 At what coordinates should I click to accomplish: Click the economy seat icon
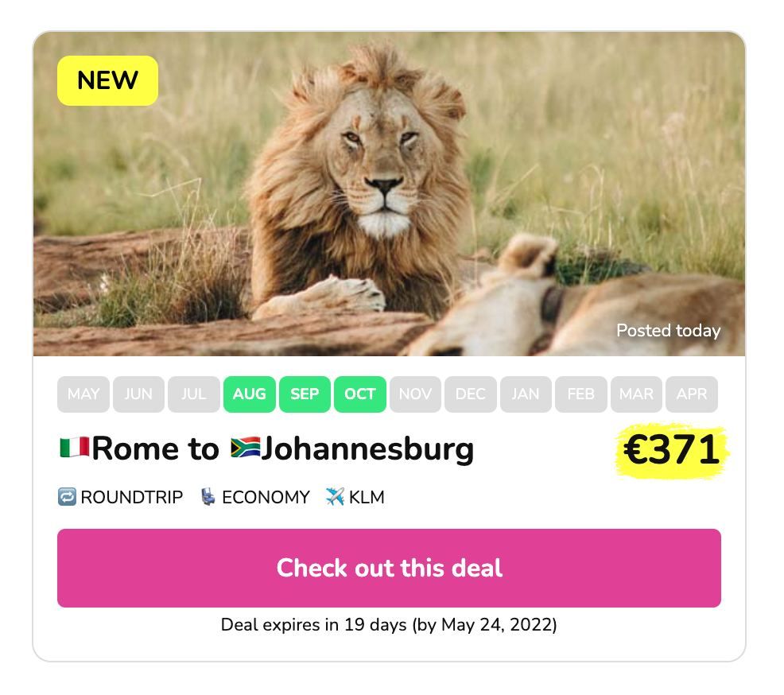pyautogui.click(x=208, y=497)
